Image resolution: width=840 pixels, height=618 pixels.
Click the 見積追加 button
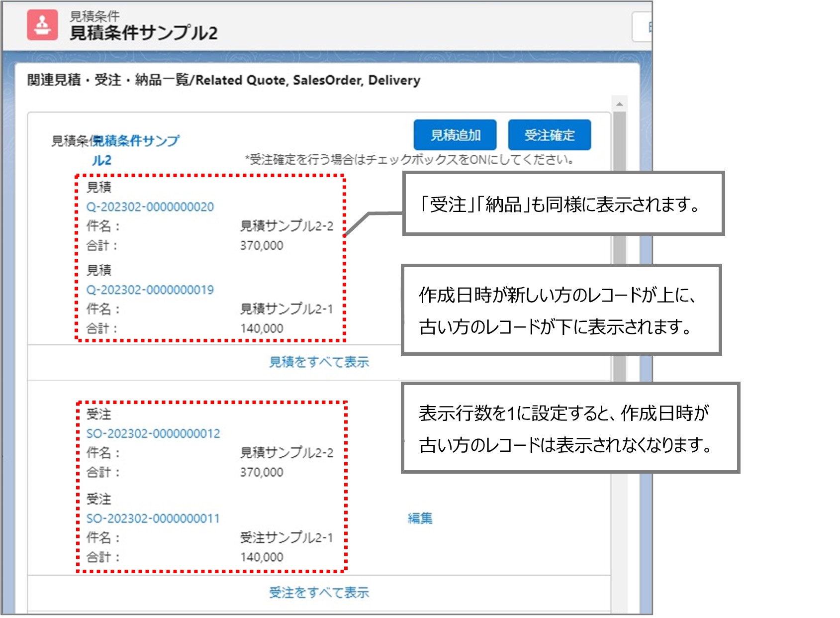coord(455,135)
